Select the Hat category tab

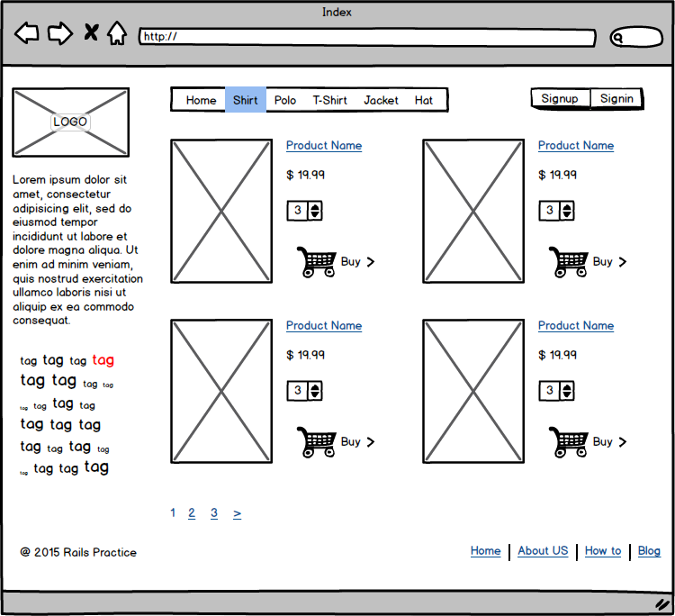click(424, 100)
